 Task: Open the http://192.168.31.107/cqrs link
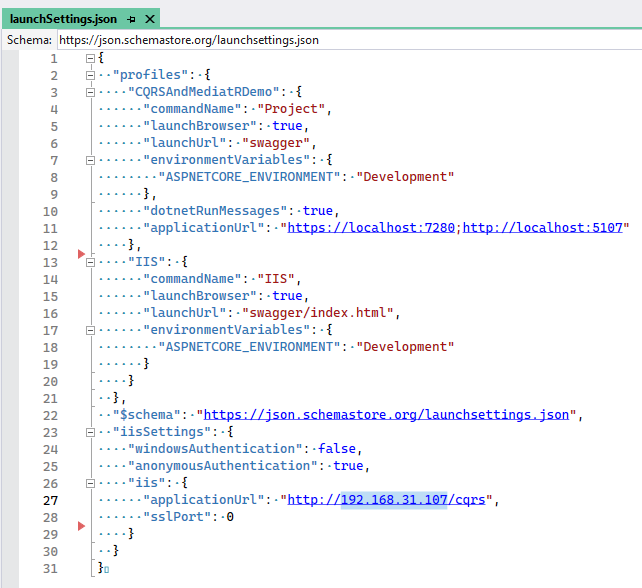pyautogui.click(x=386, y=500)
